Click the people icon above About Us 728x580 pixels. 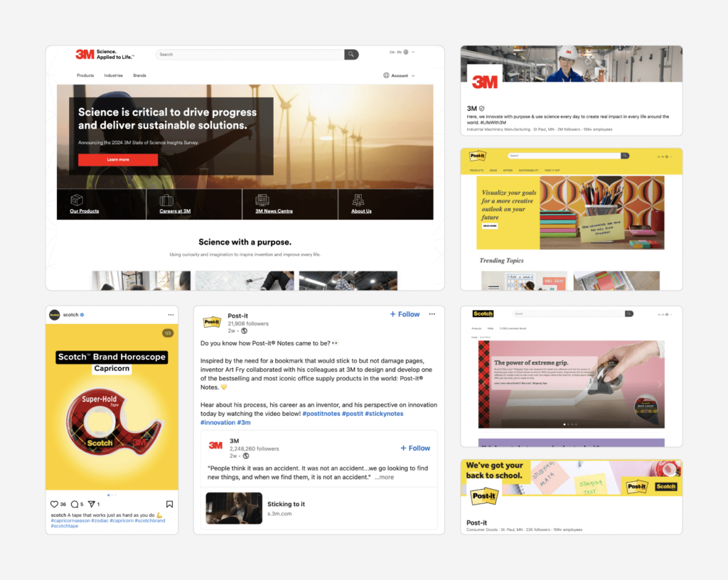pos(358,200)
